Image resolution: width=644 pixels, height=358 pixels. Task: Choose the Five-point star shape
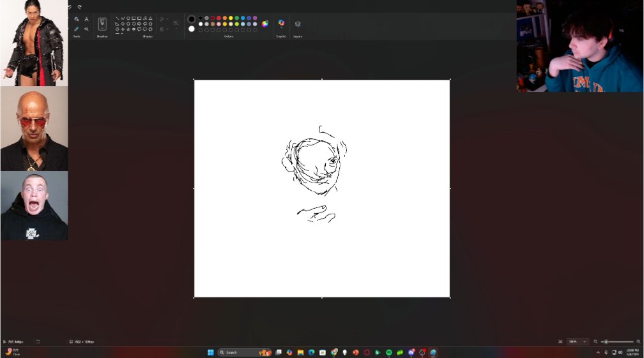[x=128, y=29]
